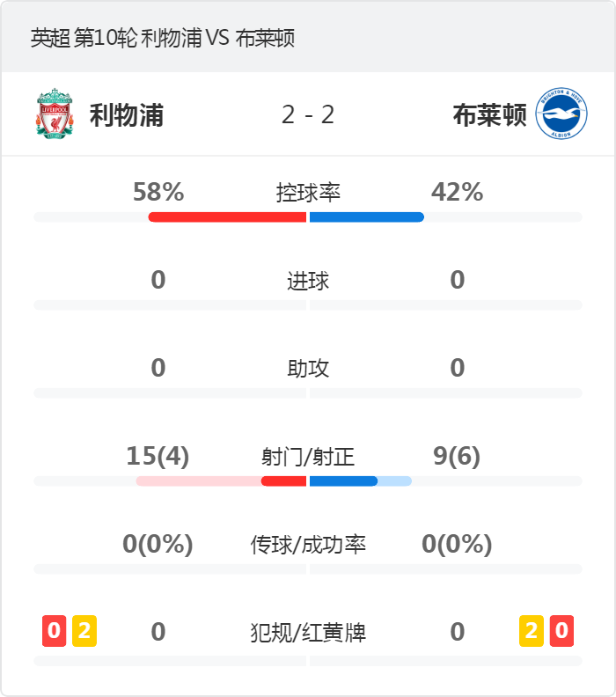The width and height of the screenshot is (616, 697).
Task: Open the 利物浦 team name link
Action: (127, 115)
